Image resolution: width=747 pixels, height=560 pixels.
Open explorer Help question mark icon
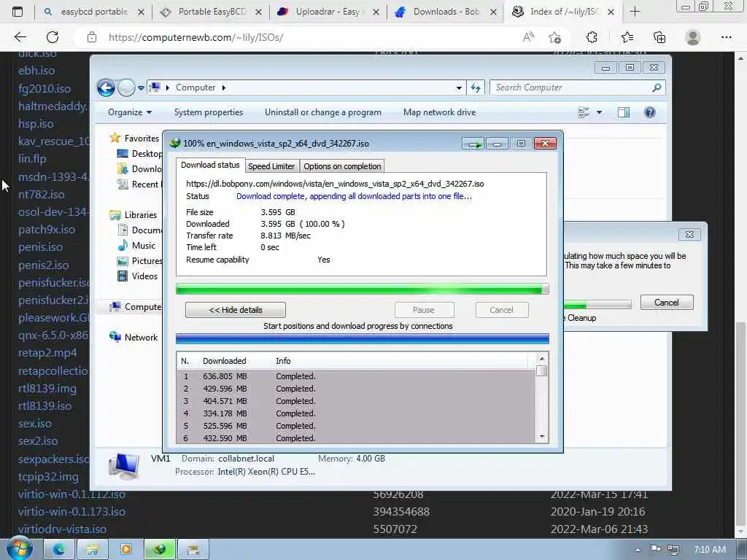pos(649,112)
